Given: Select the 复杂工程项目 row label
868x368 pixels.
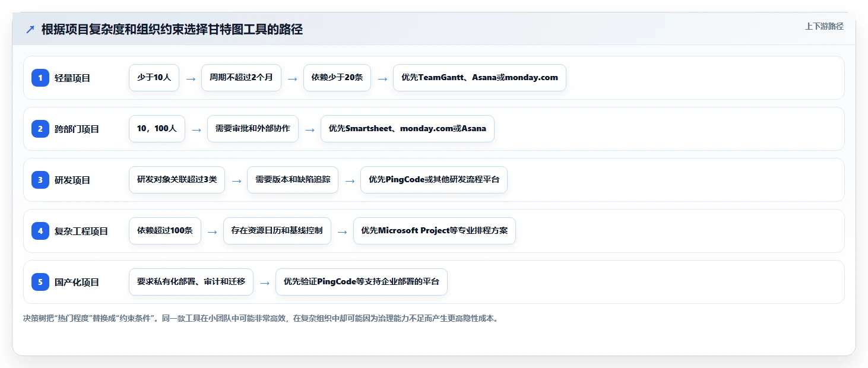Looking at the screenshot, I should [x=81, y=231].
